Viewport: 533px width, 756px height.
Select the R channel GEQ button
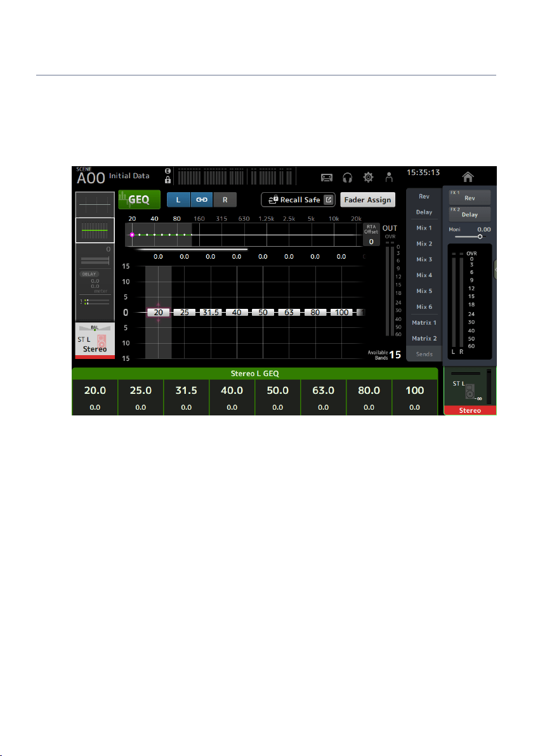pos(225,200)
